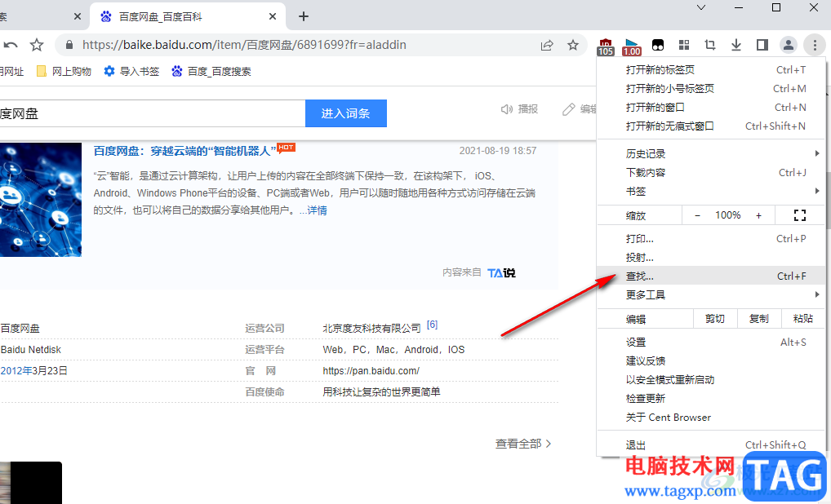Click 粘贴 in the edit row
This screenshot has height=504, width=831.
803,319
